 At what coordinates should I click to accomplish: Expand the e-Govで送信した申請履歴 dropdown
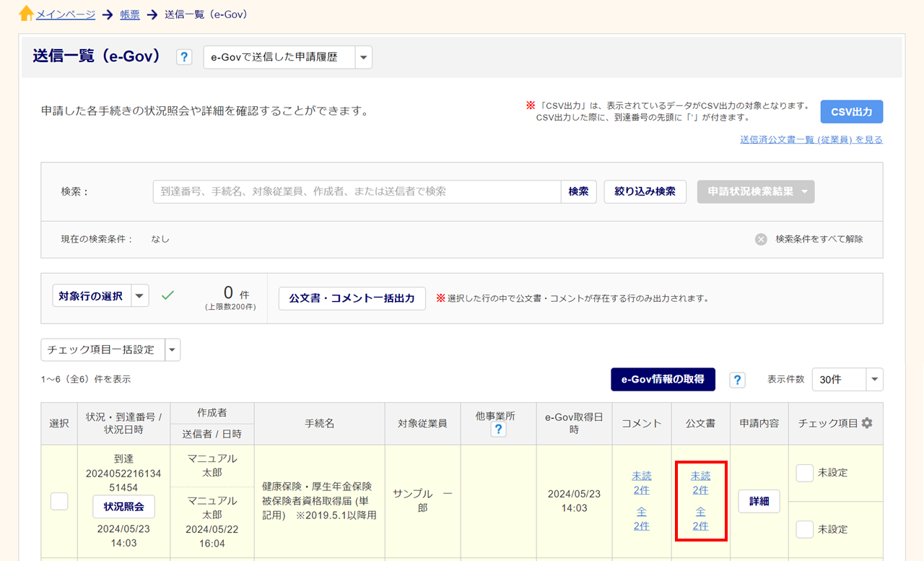pos(363,57)
